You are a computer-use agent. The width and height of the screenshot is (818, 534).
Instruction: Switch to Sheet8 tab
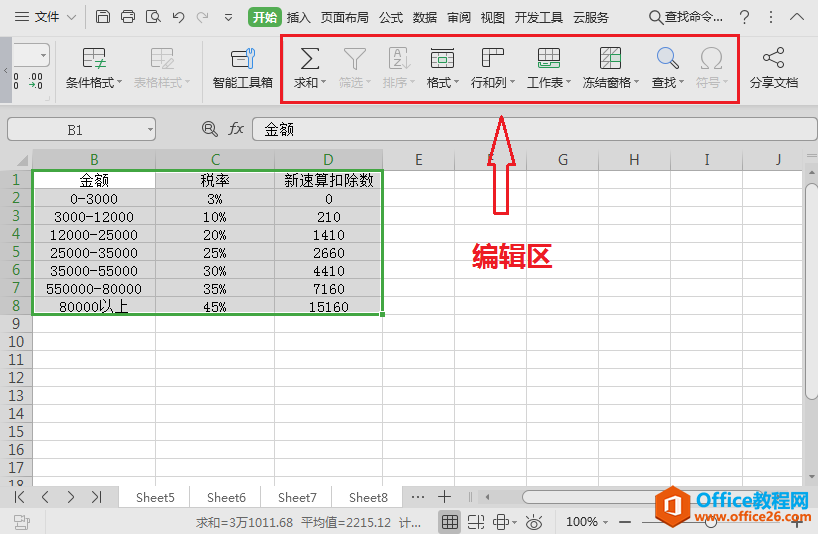pyautogui.click(x=368, y=497)
